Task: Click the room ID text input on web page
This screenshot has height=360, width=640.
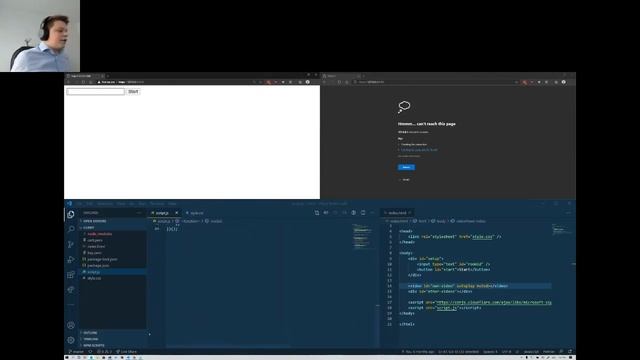Action: point(96,91)
